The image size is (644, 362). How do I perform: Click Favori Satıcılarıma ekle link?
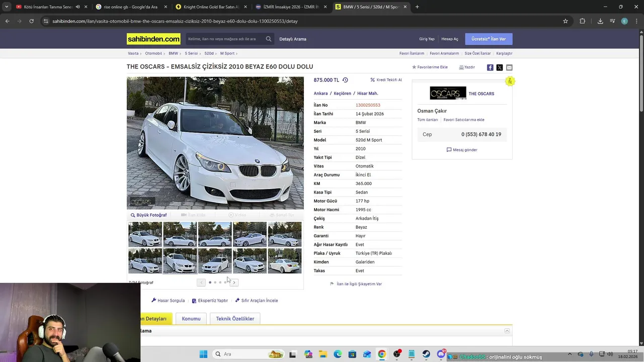[x=464, y=120]
